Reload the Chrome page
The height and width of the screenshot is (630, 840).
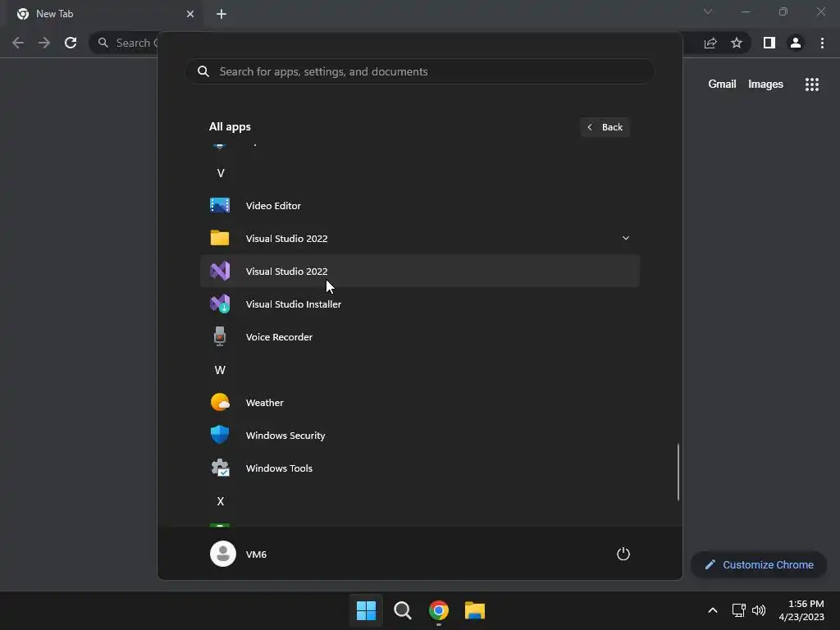[x=71, y=43]
